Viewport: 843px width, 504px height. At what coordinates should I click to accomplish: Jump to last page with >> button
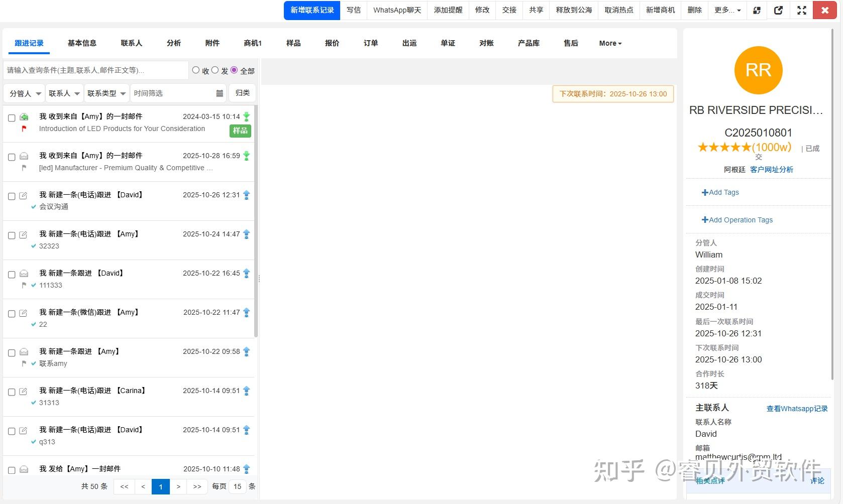[x=197, y=486]
